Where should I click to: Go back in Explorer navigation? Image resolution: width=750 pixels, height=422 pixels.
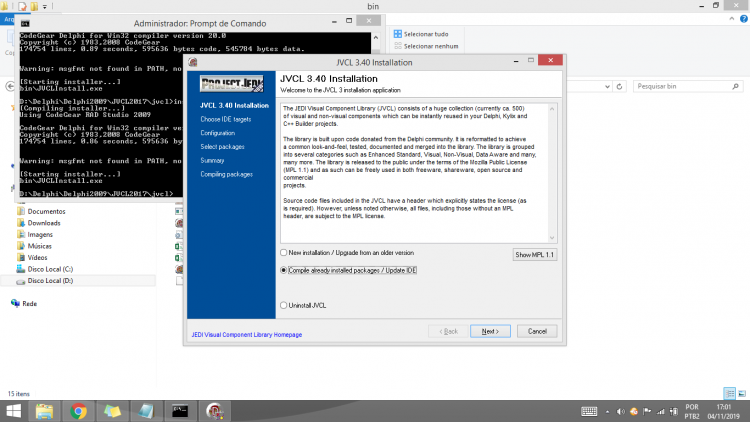point(10,86)
